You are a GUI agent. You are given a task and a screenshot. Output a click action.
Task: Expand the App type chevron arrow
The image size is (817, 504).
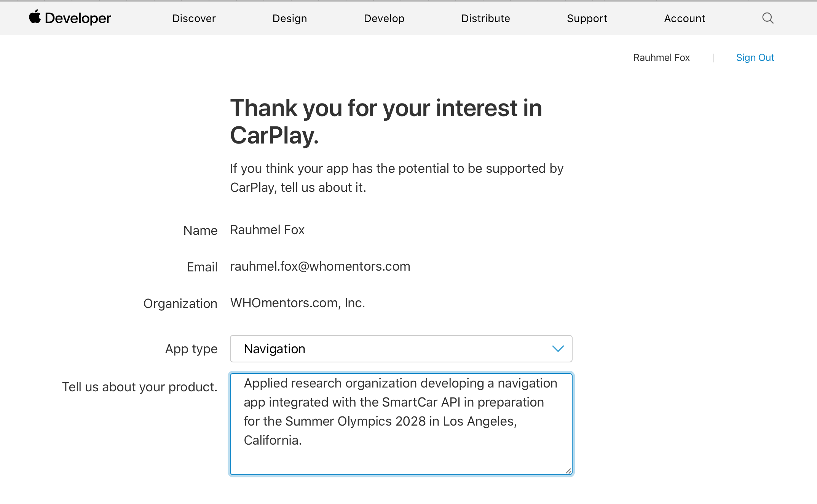[558, 349]
